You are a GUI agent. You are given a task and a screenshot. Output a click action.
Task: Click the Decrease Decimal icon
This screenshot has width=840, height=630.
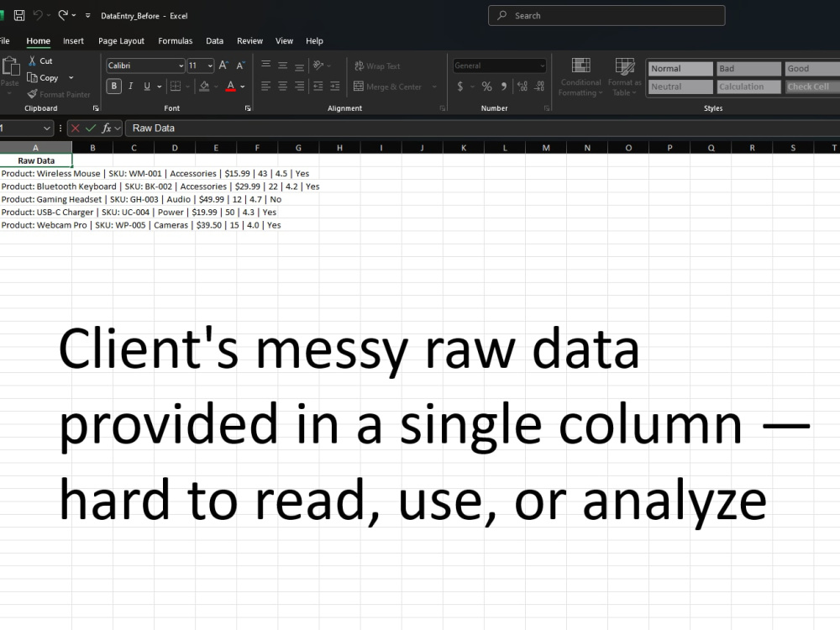coord(539,87)
